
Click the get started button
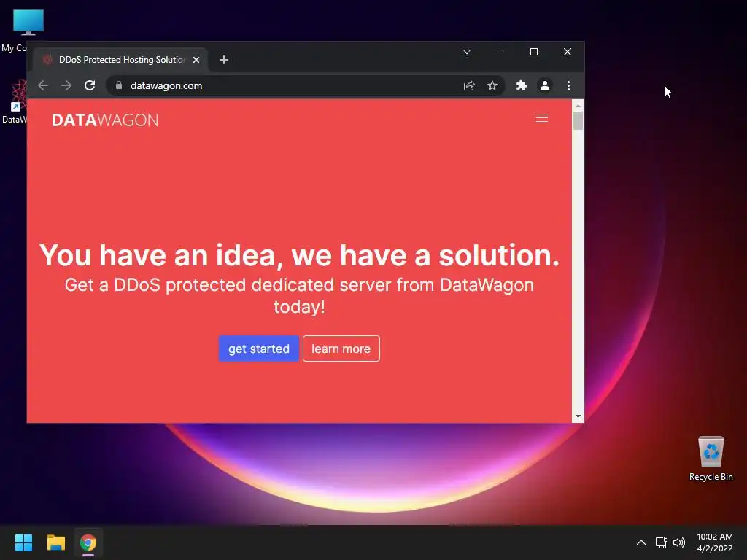point(259,349)
